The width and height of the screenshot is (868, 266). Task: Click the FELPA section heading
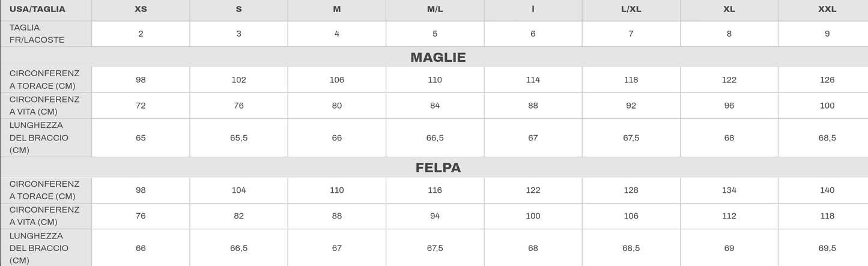[438, 168]
